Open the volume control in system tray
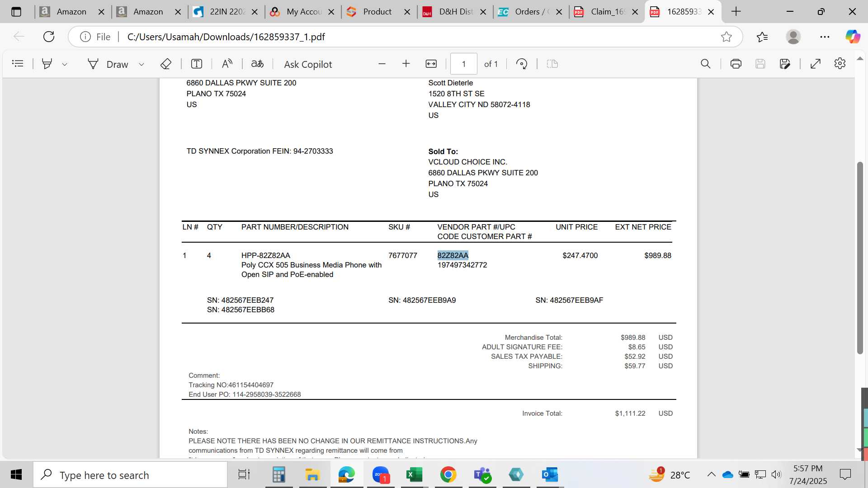This screenshot has height=488, width=868. pos(776,474)
